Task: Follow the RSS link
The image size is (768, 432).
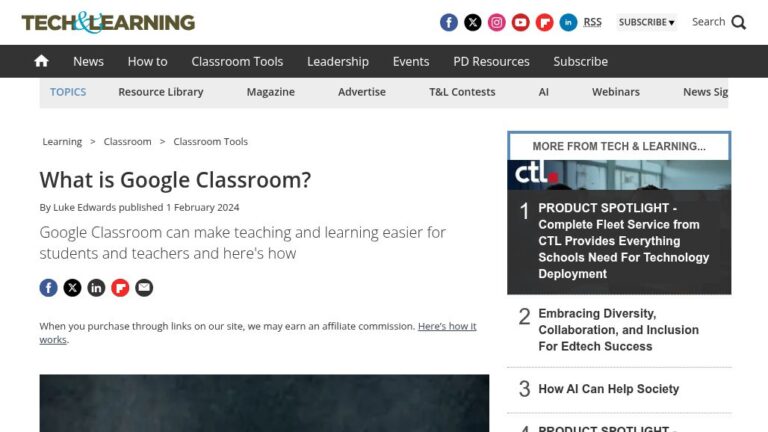Action: pos(592,23)
